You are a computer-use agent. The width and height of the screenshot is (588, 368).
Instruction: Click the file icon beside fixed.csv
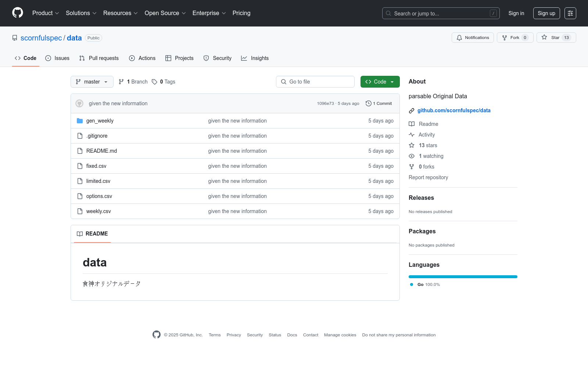tap(80, 166)
